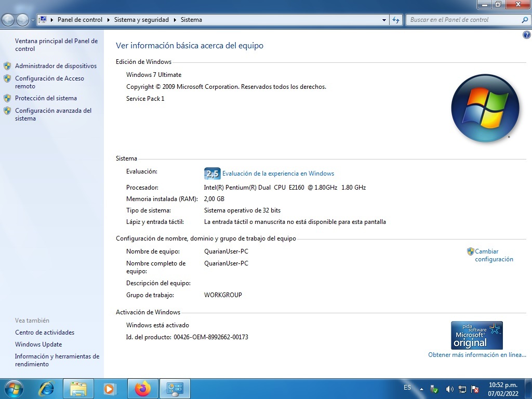
Task: Click the Microsoft software original badge
Action: 477,335
